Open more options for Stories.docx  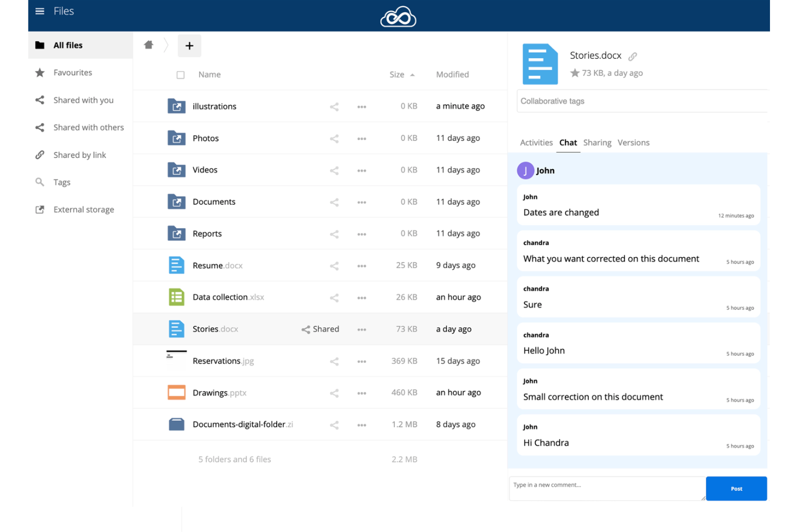pos(362,329)
